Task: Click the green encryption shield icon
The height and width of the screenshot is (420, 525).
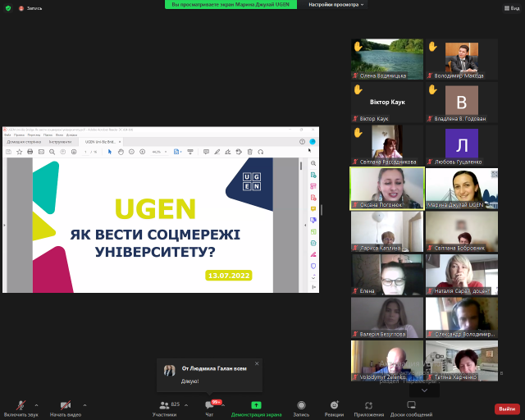Action: click(x=8, y=8)
